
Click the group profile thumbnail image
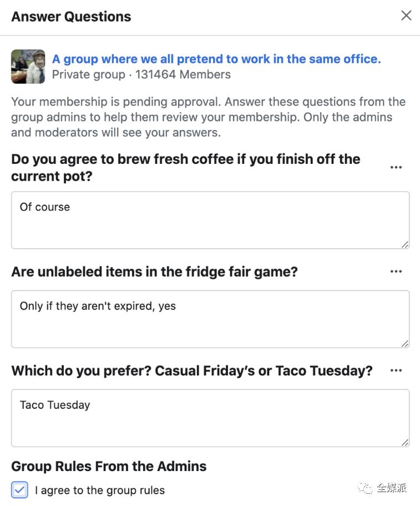pyautogui.click(x=28, y=67)
